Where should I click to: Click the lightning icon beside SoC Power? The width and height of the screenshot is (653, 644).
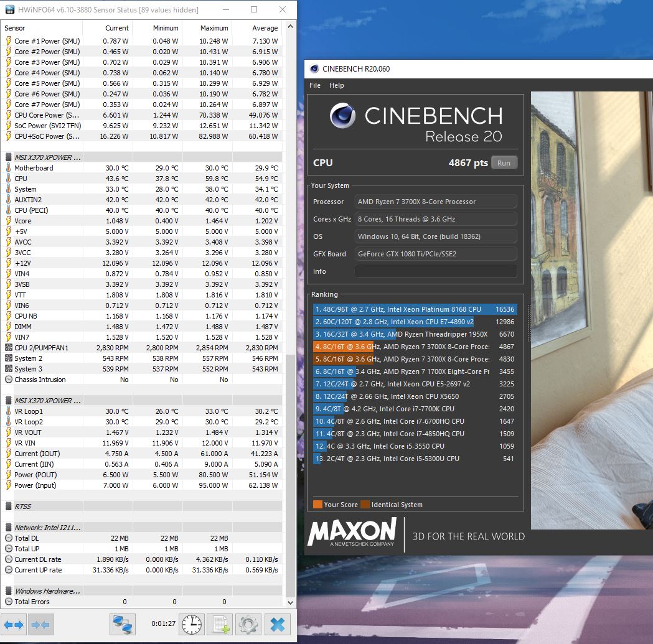[8, 125]
